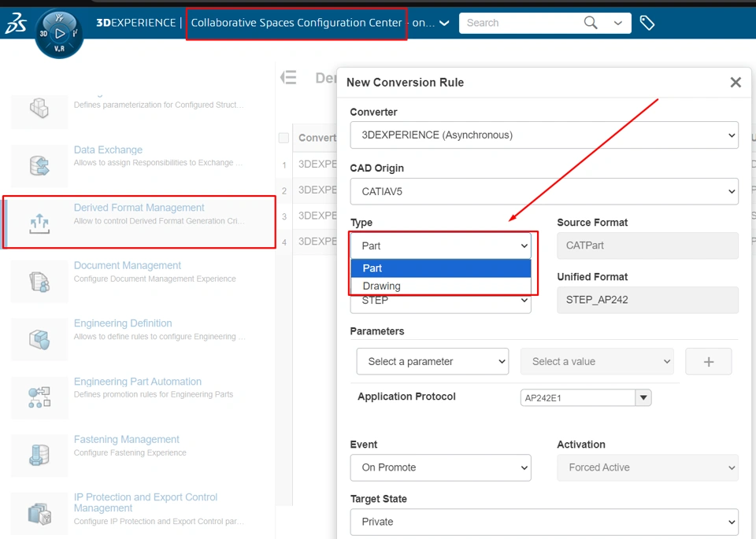Click the Search input field
756x539 pixels.
point(521,23)
